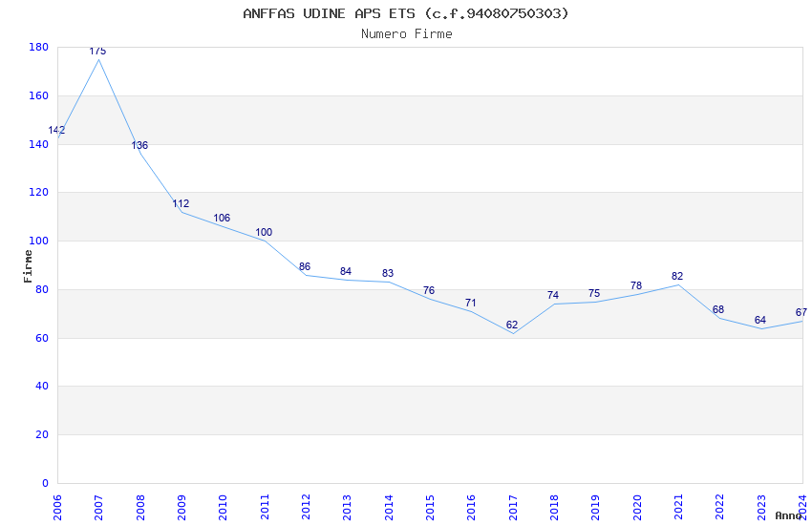Image resolution: width=812 pixels, height=525 pixels.
Task: Select the x-axis year 2017
Action: click(513, 508)
